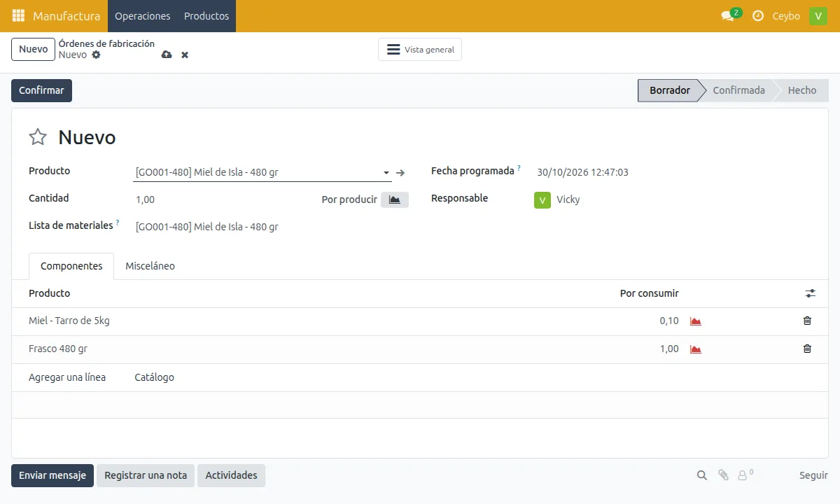
Task: Open forecast chart for Frasco 480 gr
Action: [696, 349]
